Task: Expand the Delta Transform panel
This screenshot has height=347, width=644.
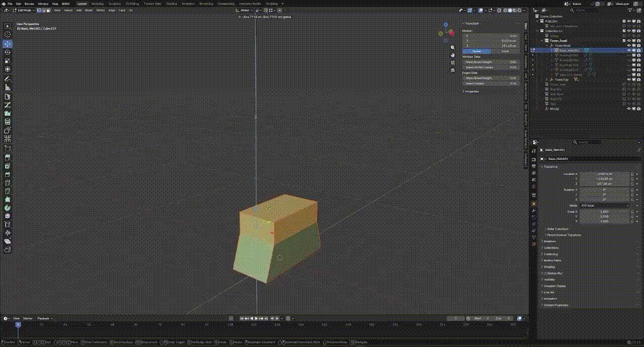Action: click(x=557, y=229)
